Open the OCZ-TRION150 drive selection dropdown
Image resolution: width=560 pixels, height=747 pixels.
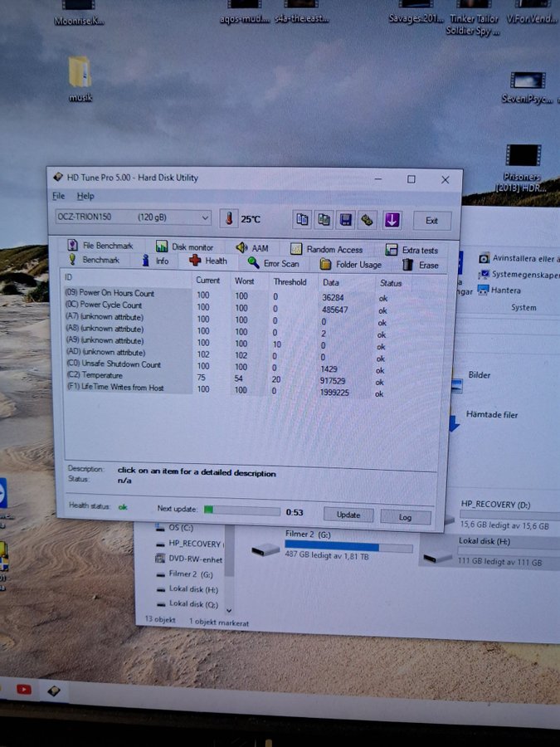tap(134, 217)
